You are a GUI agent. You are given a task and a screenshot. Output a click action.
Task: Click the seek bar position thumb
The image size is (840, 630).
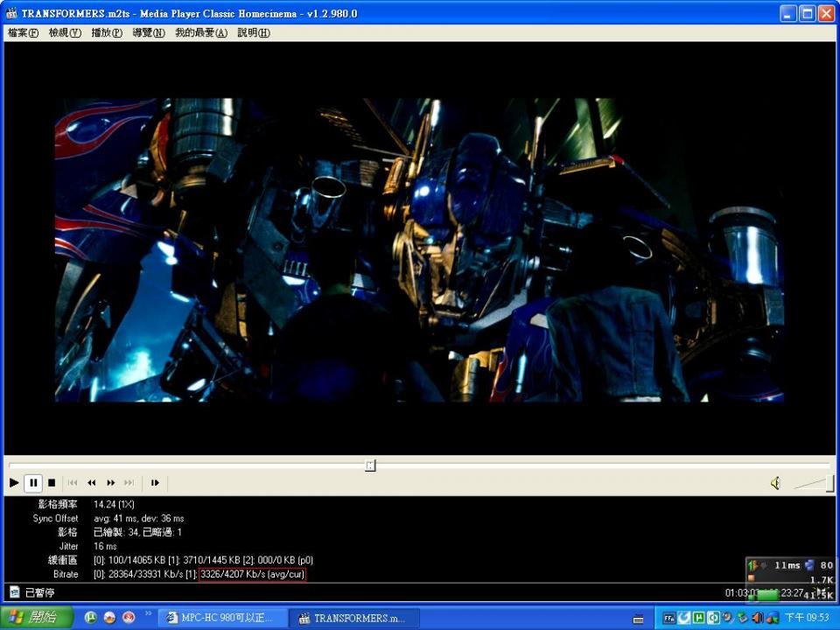pyautogui.click(x=370, y=465)
